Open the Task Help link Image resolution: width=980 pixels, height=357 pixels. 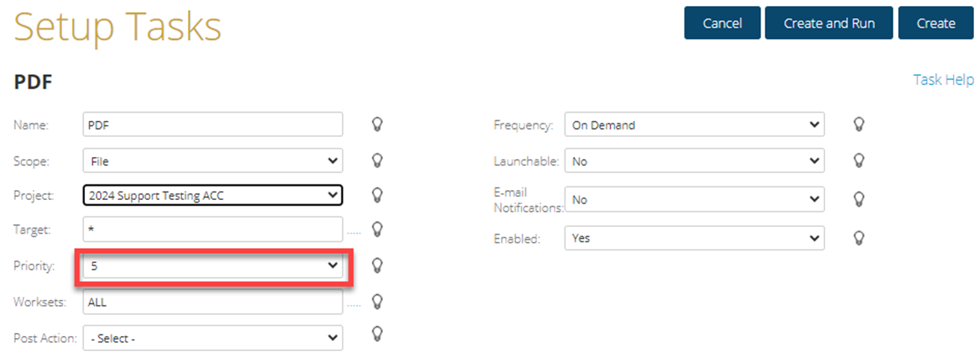[x=943, y=80]
